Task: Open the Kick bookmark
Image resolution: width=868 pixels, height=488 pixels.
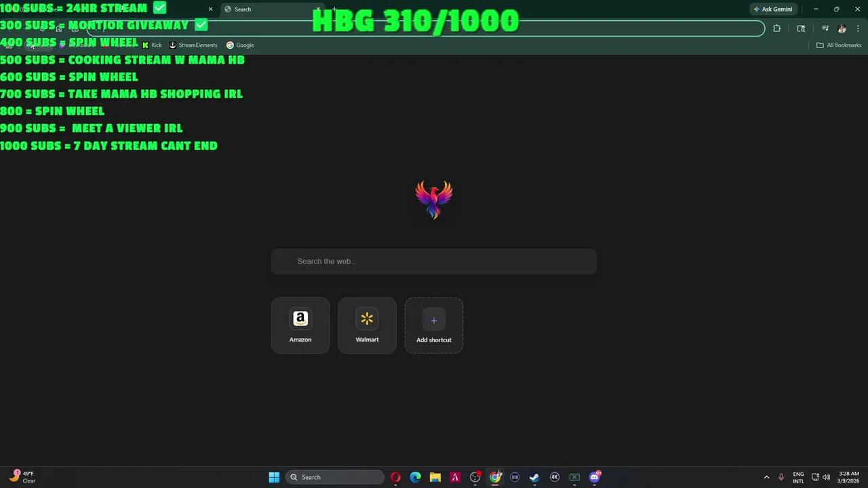Action: (152, 45)
